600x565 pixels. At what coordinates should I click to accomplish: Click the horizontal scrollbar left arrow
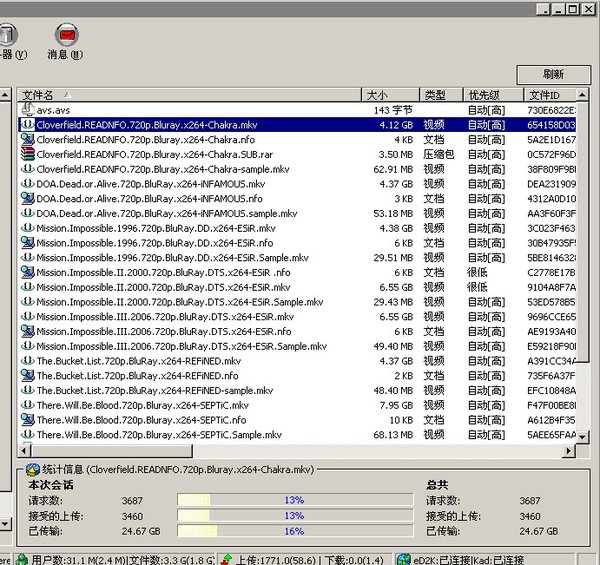pos(24,451)
